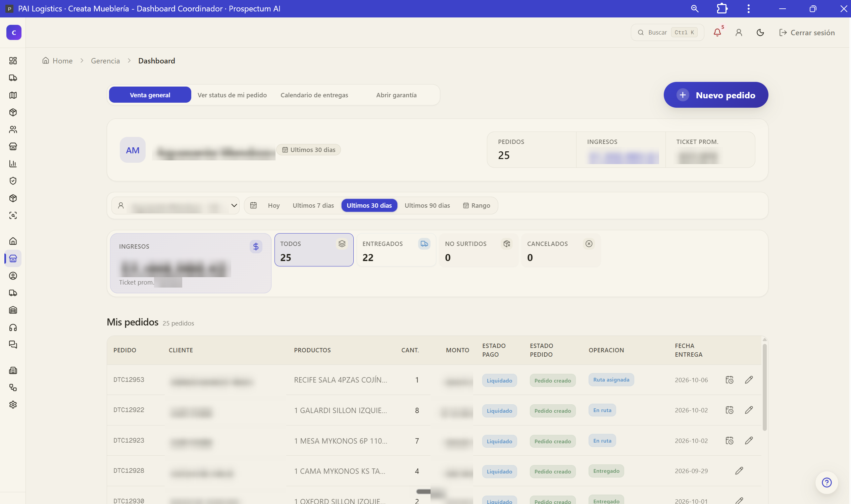Open the bar chart sidebar icon
The width and height of the screenshot is (851, 504).
[13, 164]
